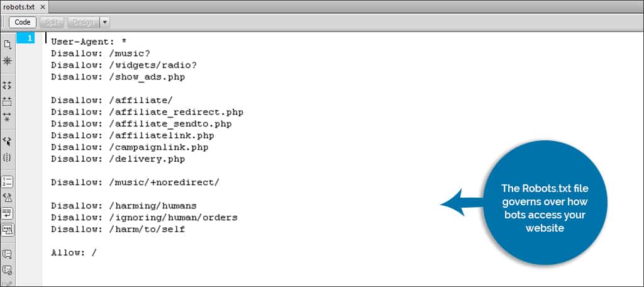
Task: Switch to Code view
Action: [x=23, y=22]
